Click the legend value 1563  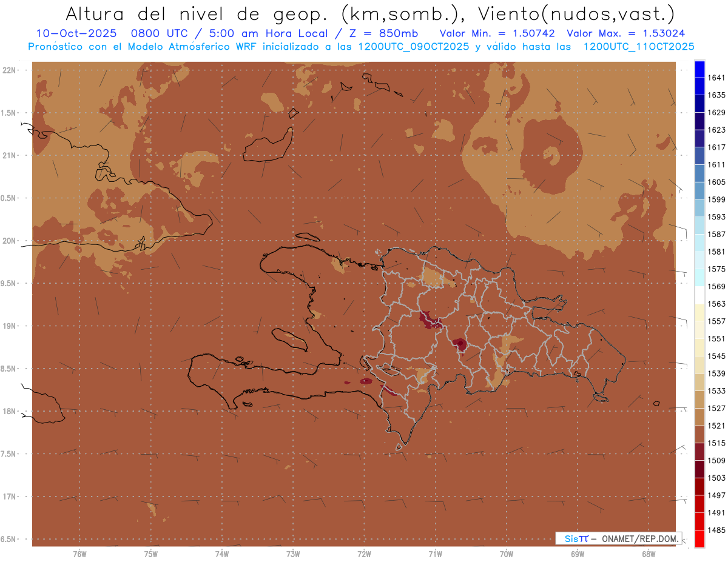click(x=716, y=304)
